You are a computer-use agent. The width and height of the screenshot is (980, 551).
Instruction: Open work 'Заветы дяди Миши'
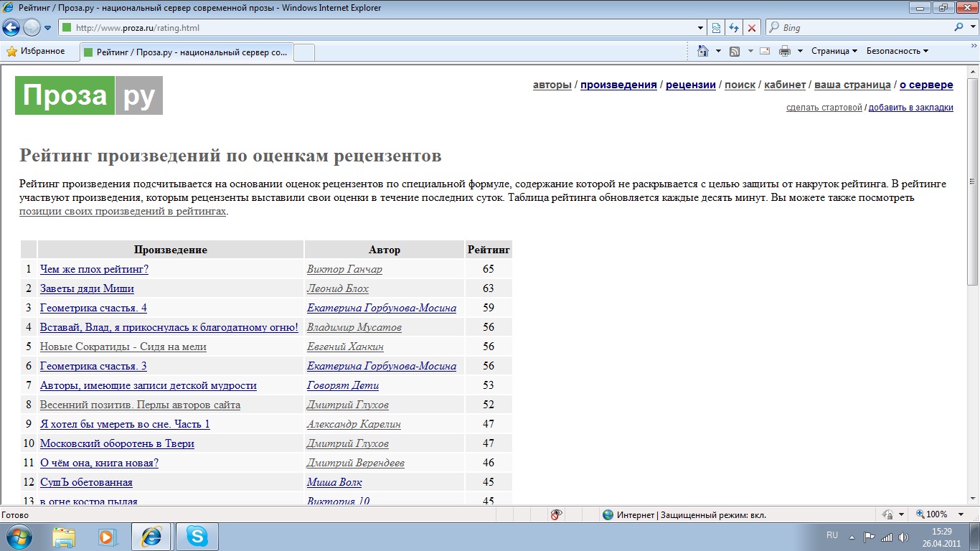click(x=87, y=288)
